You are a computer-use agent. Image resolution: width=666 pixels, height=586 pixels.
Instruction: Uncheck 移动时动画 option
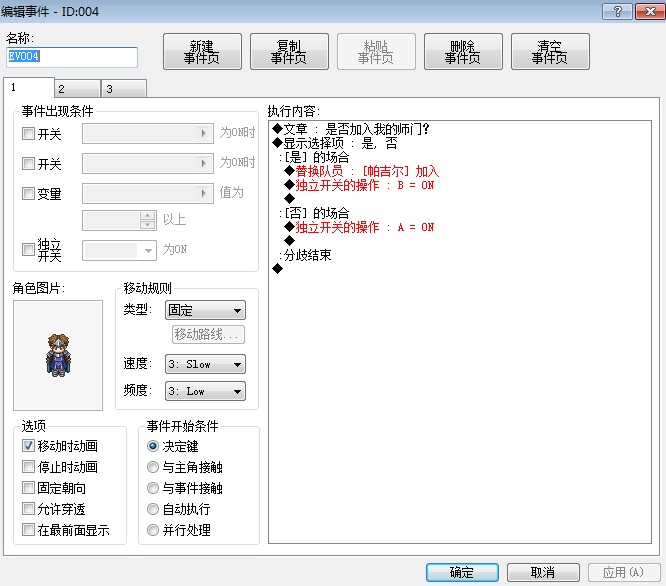(x=28, y=445)
